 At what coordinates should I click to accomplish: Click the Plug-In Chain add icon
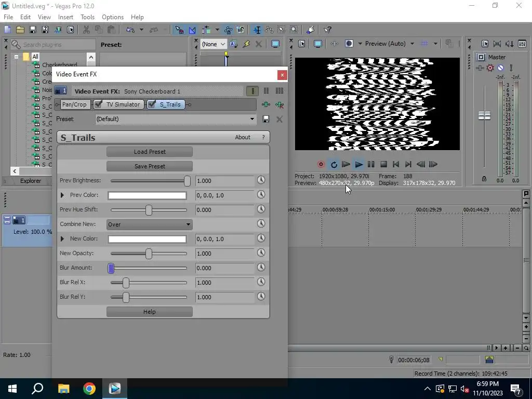pos(266,105)
